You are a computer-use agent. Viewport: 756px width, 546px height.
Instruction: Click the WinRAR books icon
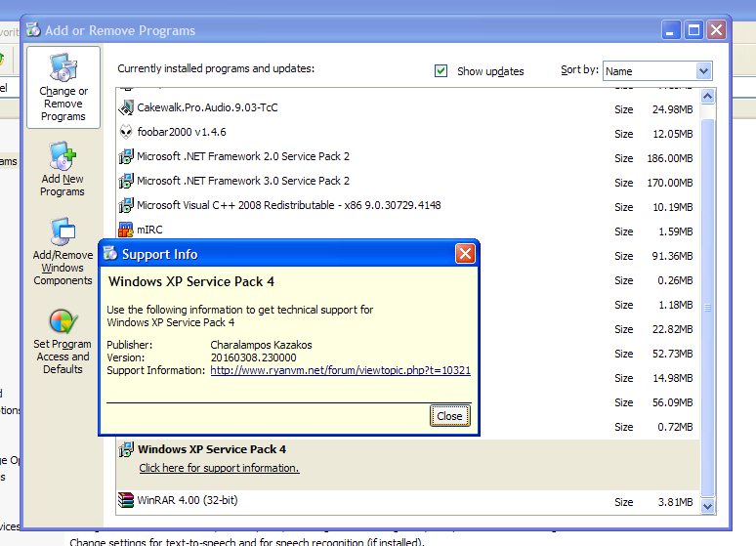(126, 500)
